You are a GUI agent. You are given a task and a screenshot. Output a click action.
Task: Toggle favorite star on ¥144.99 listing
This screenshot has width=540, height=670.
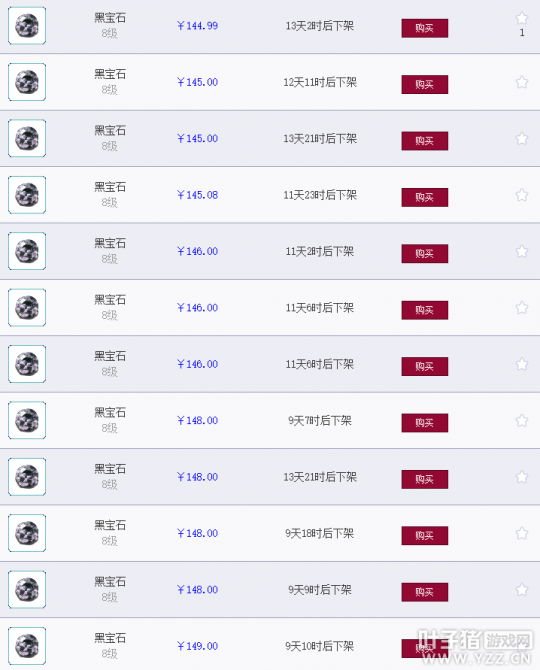point(522,18)
